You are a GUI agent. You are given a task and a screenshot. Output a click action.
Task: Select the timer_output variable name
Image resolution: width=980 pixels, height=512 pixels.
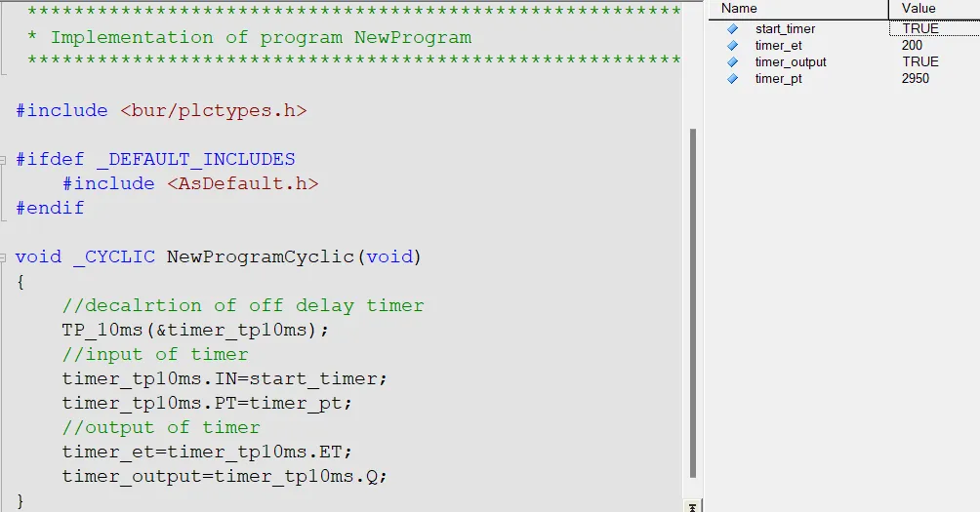click(791, 61)
